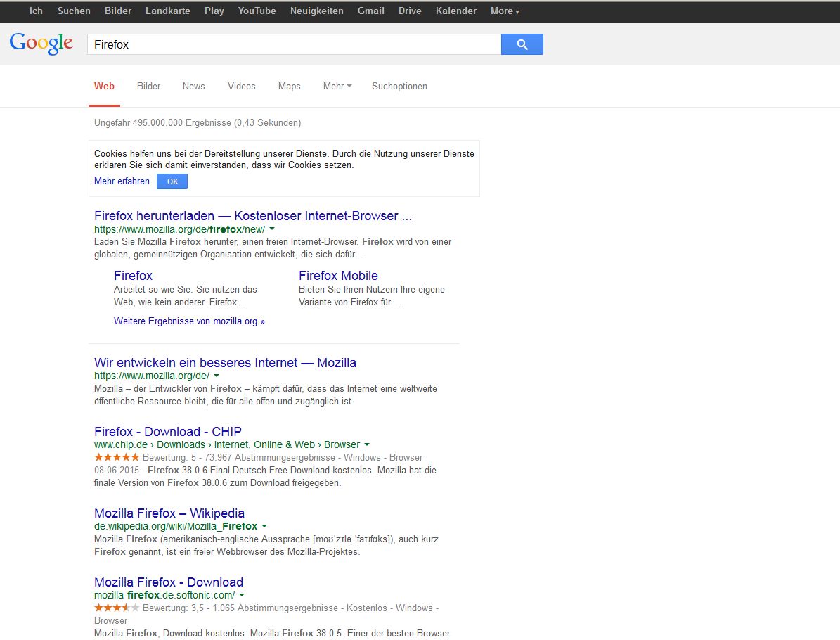Viewport: 840px width, 640px height.
Task: Click the https://www.mozilla.org/de/firefox/new/ URL text
Action: 179,229
